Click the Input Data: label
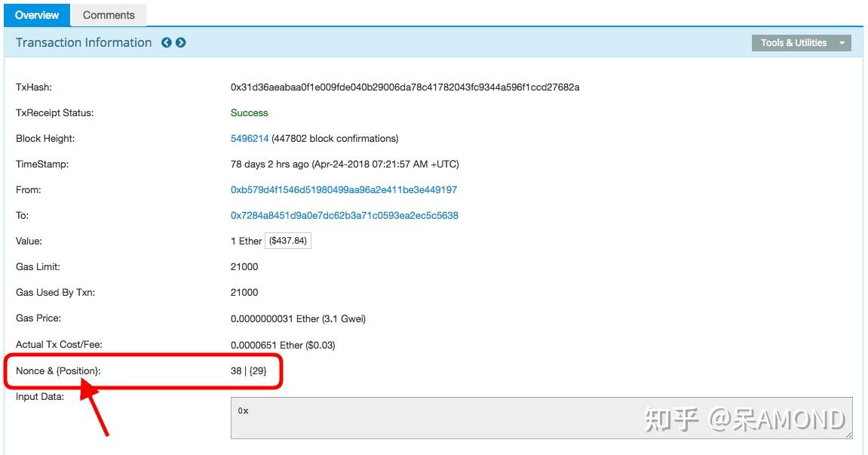 click(40, 397)
